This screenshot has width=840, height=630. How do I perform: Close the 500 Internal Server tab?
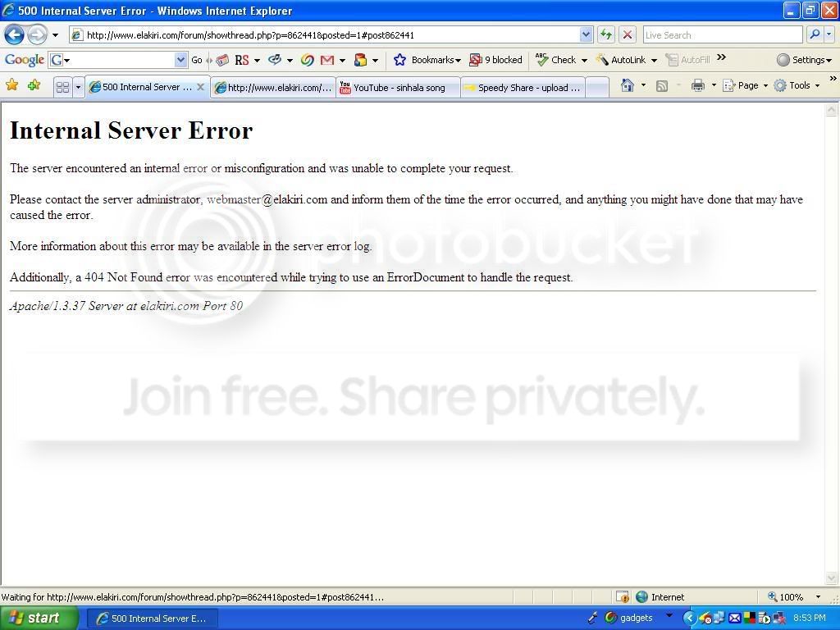tap(200, 86)
